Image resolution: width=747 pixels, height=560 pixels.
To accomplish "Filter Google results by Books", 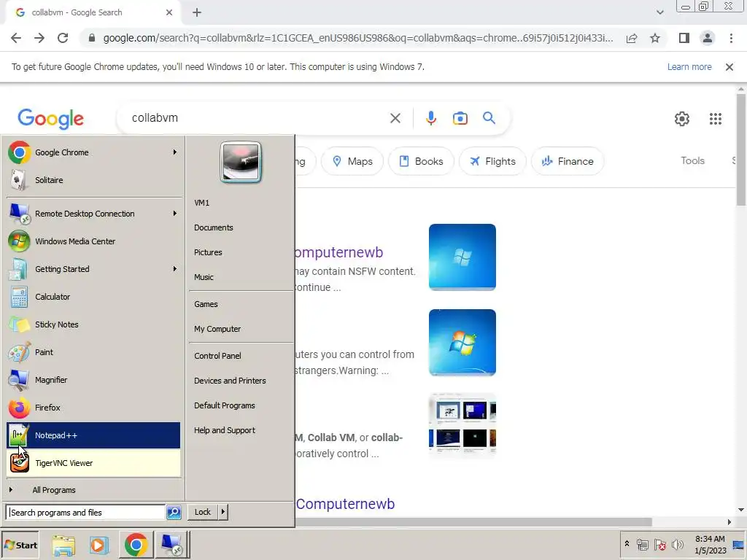I will coord(421,161).
